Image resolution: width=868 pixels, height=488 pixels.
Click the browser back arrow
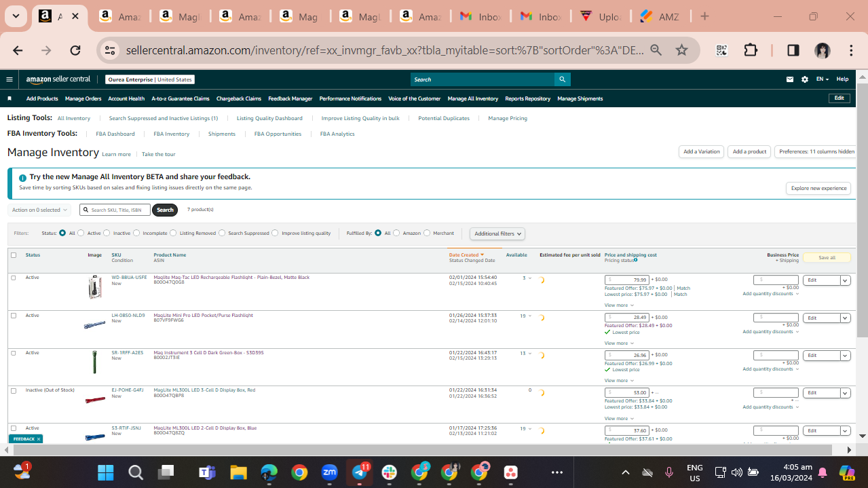(18, 50)
